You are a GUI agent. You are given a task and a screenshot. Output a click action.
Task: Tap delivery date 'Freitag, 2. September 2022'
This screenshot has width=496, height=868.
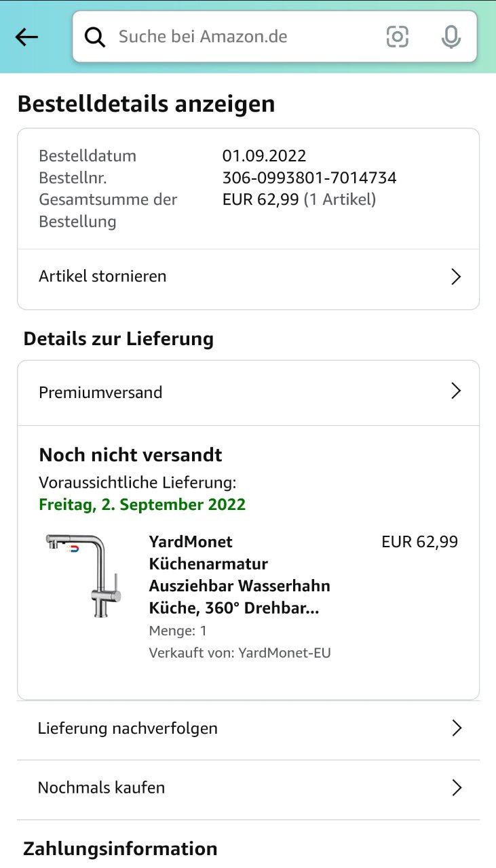pyautogui.click(x=142, y=505)
